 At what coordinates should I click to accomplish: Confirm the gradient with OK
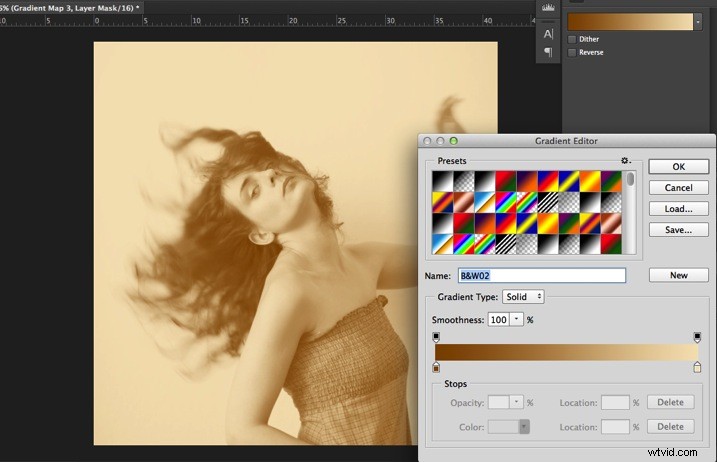679,167
